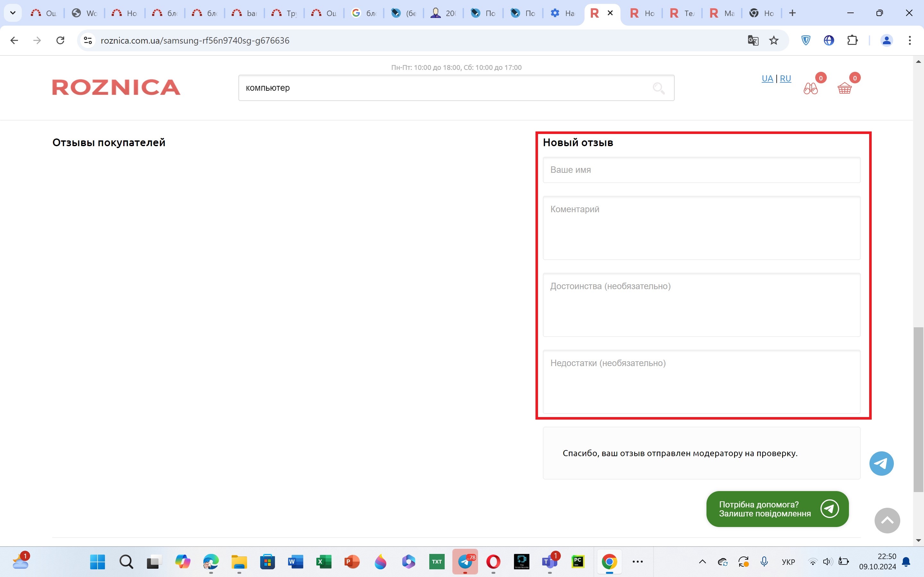Open a new browser tab
Image resolution: width=924 pixels, height=577 pixels.
tap(792, 13)
